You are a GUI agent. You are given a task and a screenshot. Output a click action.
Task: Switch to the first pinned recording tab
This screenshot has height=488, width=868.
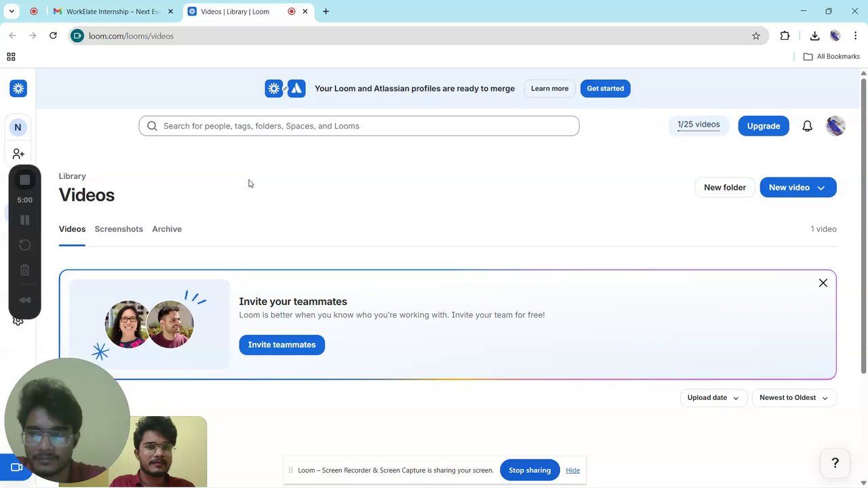point(34,12)
